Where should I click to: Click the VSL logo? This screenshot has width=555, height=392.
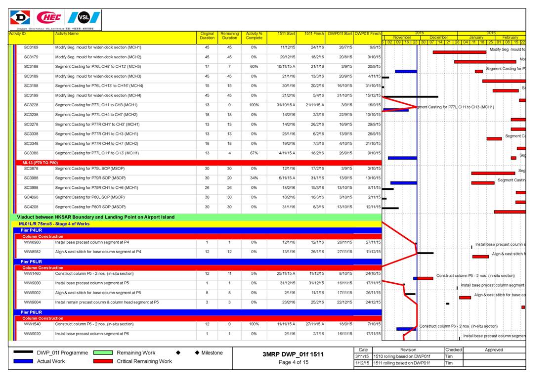[x=84, y=17]
